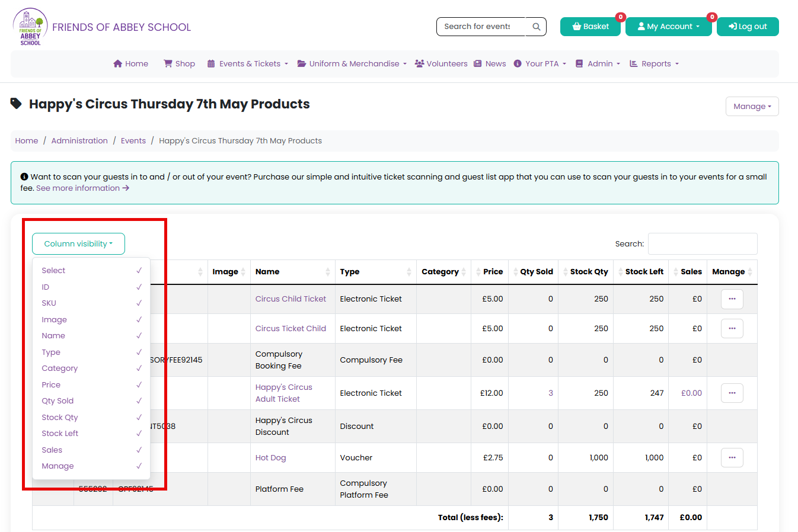
Task: Click the £0.00 sales link for Adult Ticket
Action: click(x=691, y=393)
